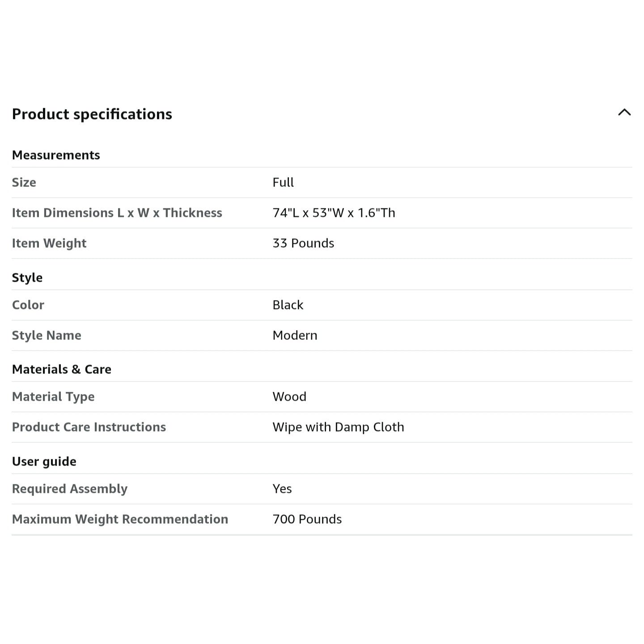Select Wipe with Damp Cloth text
This screenshot has width=644, height=644.
(x=338, y=427)
